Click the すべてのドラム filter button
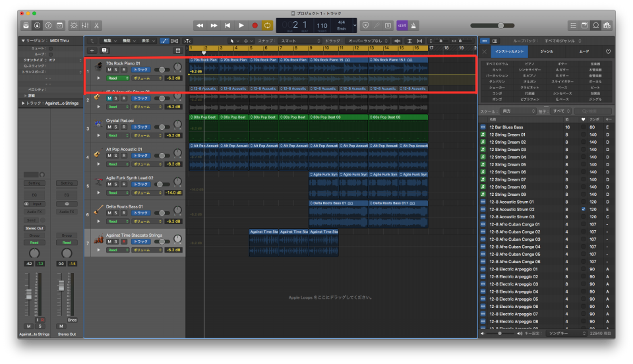The width and height of the screenshot is (633, 364). click(x=497, y=64)
